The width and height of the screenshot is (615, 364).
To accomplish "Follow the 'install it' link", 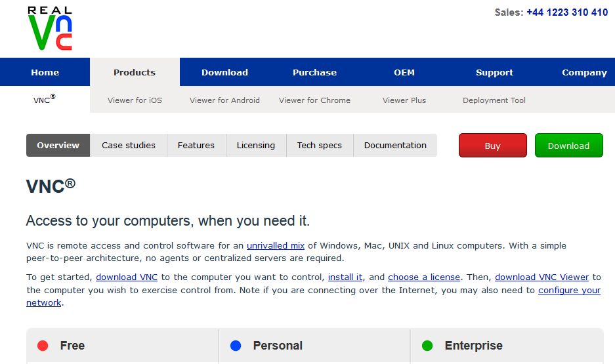I will pos(345,277).
